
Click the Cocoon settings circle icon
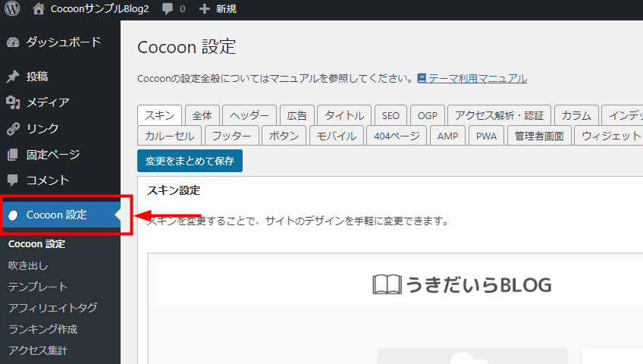point(13,215)
